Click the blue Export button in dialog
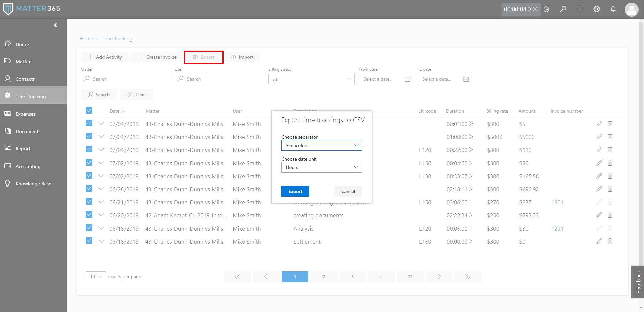Screen dimensions: 644x312 click(x=295, y=191)
